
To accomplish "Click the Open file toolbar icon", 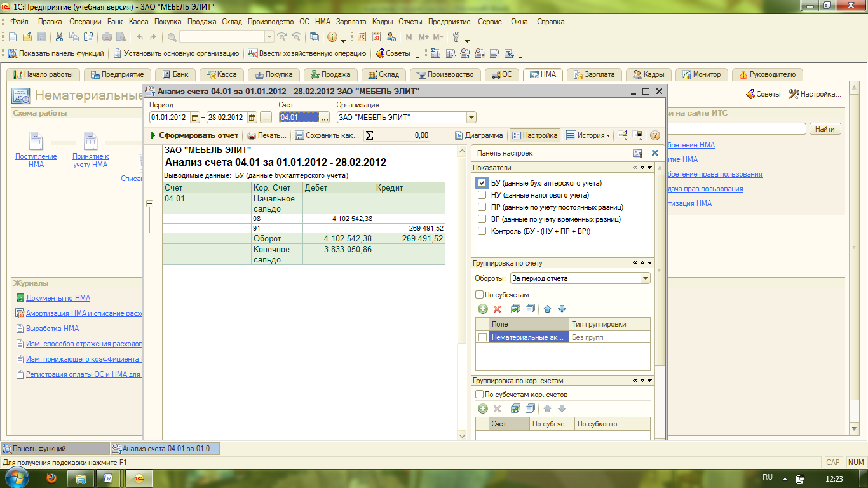I will (27, 37).
